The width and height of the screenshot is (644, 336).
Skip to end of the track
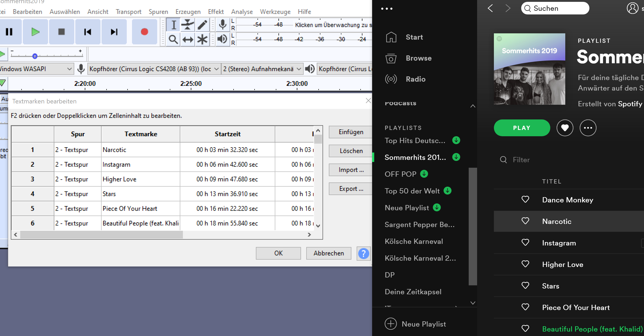[x=114, y=32]
